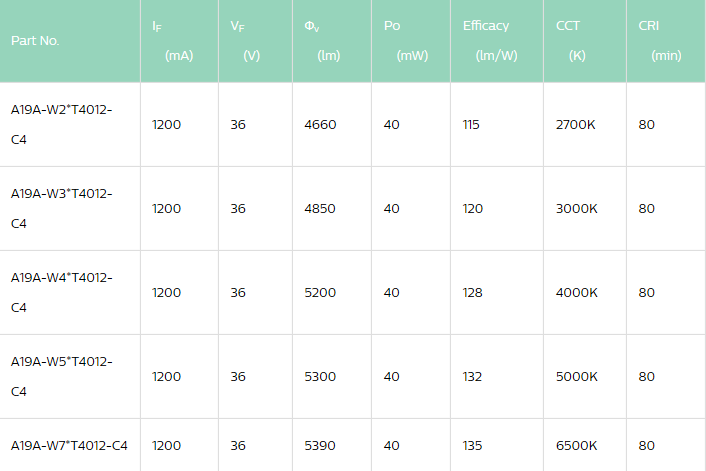Select part number A19A-W2*T4012-C4

[x=61, y=124]
